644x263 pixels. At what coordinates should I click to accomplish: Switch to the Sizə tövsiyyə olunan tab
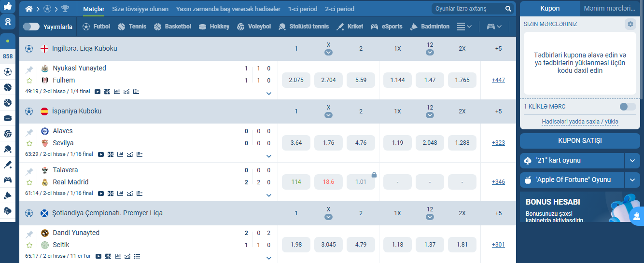click(x=140, y=9)
